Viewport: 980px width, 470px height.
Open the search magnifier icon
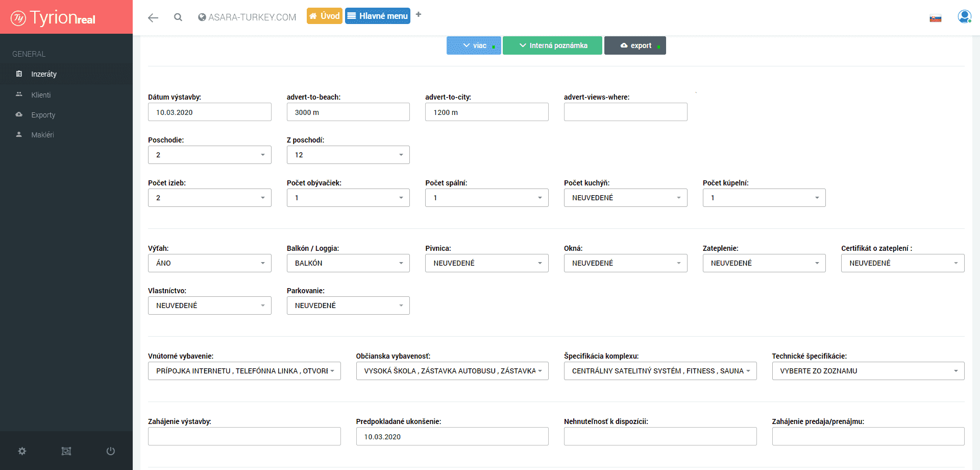tap(178, 17)
